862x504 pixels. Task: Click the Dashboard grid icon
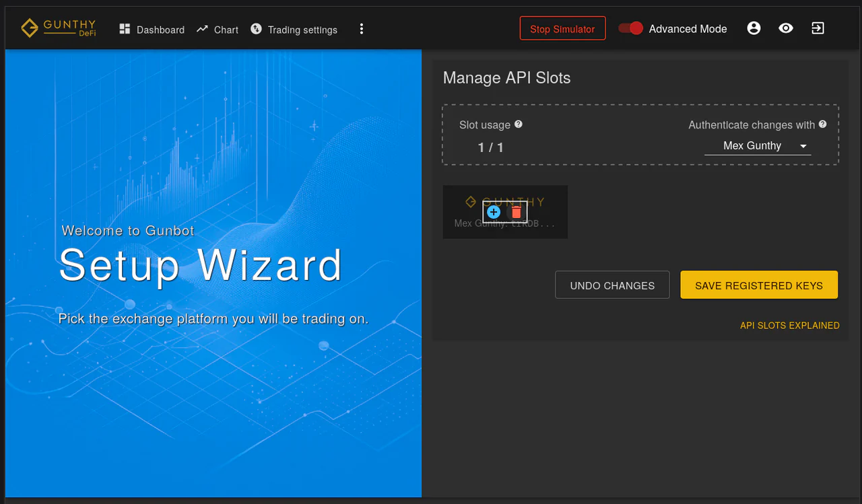click(x=125, y=29)
